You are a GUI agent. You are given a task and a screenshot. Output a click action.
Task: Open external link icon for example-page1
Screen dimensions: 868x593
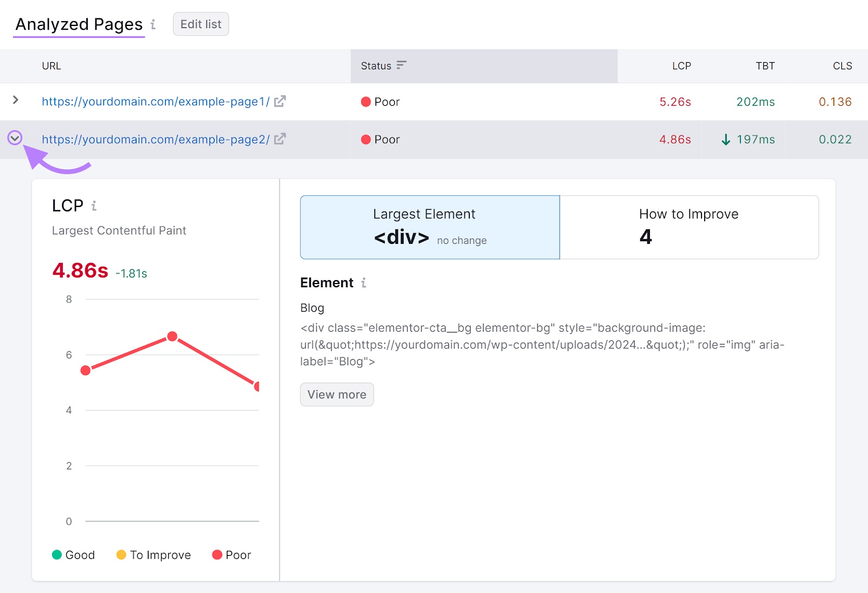[280, 101]
